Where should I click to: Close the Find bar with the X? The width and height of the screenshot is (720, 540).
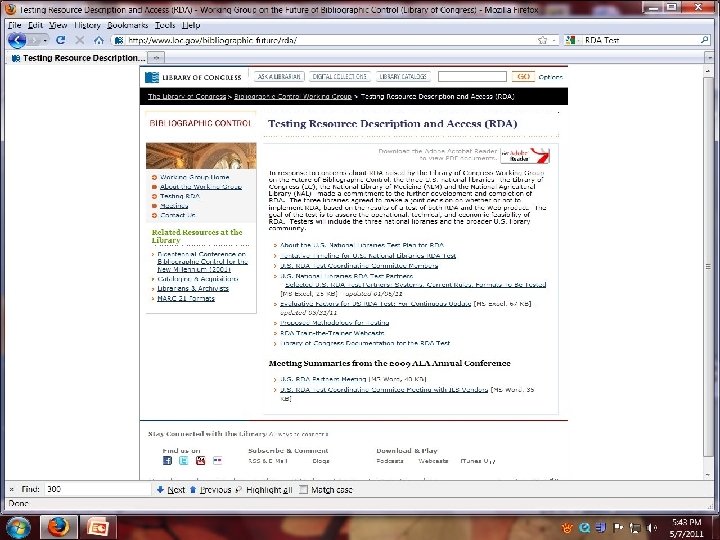click(x=11, y=489)
